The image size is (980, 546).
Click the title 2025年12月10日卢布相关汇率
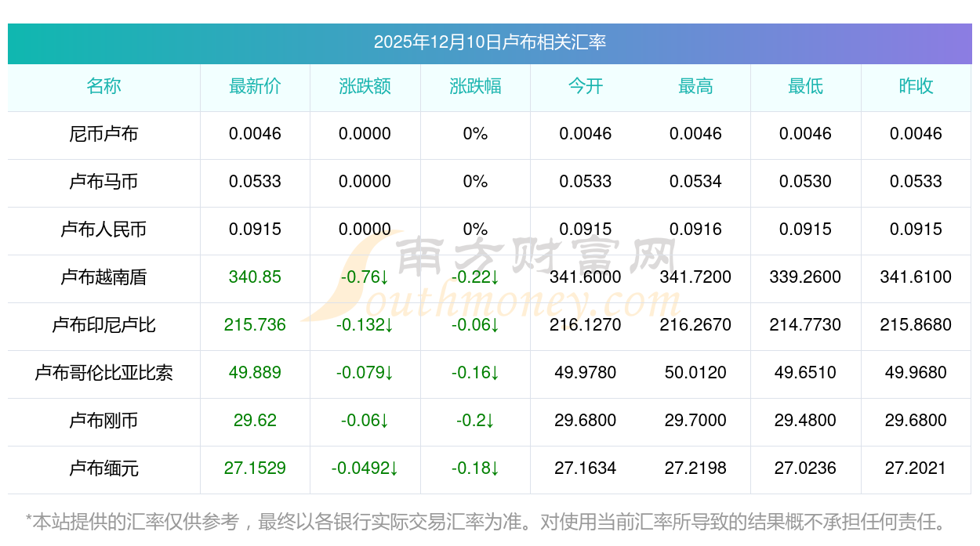(489, 42)
